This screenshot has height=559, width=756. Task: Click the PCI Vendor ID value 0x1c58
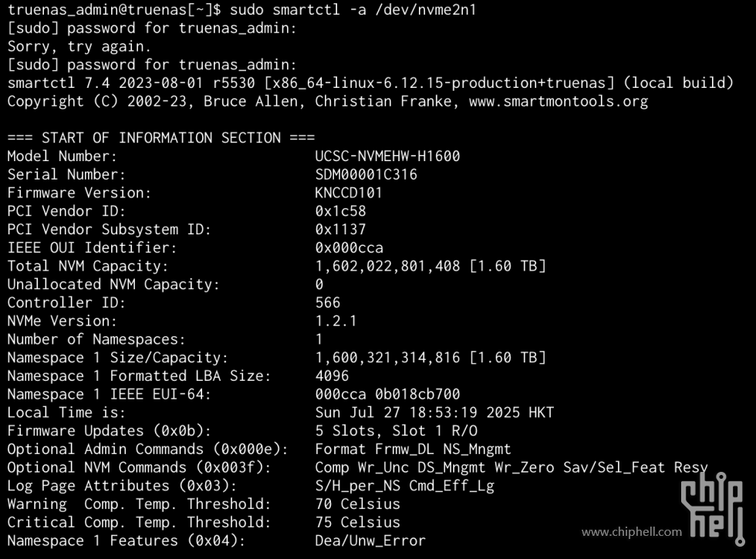[340, 211]
